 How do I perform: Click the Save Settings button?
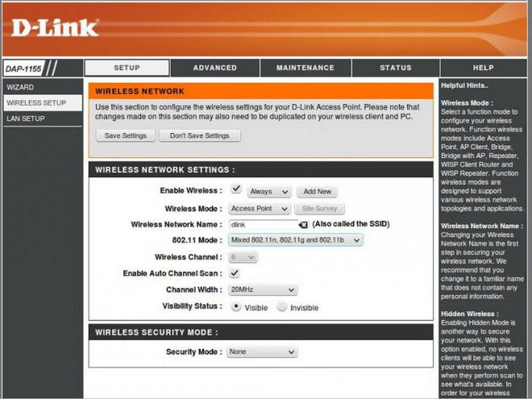[x=125, y=136]
